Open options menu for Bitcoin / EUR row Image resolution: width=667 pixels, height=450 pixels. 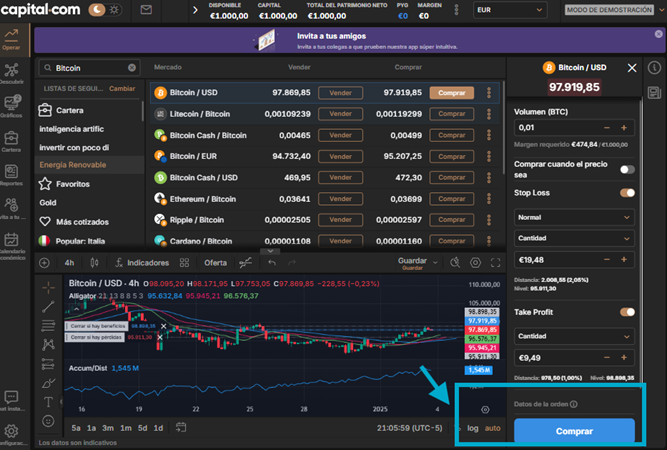489,156
